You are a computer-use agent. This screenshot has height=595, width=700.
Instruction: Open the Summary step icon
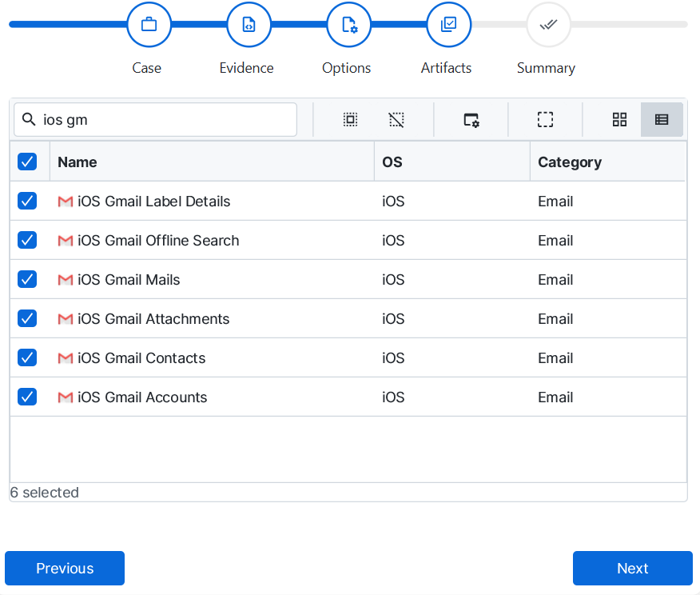coord(548,25)
